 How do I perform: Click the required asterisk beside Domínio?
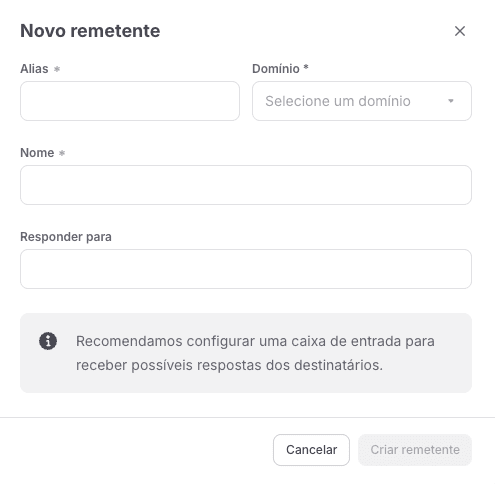coord(306,67)
